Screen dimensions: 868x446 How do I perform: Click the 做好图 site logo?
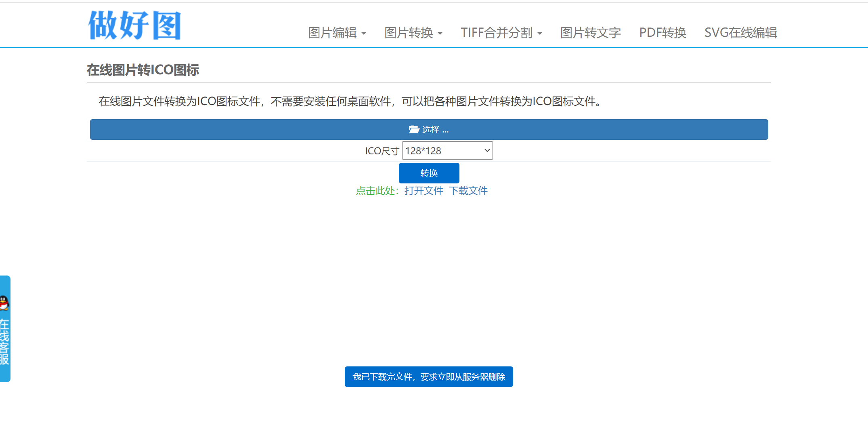134,25
